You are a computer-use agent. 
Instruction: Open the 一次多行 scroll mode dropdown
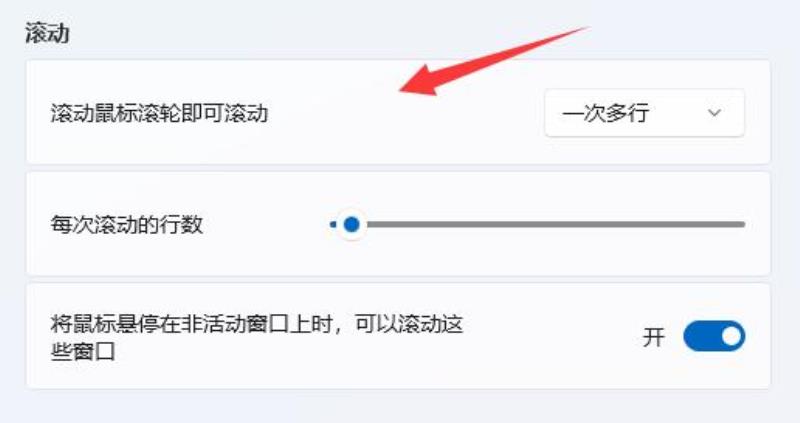644,113
